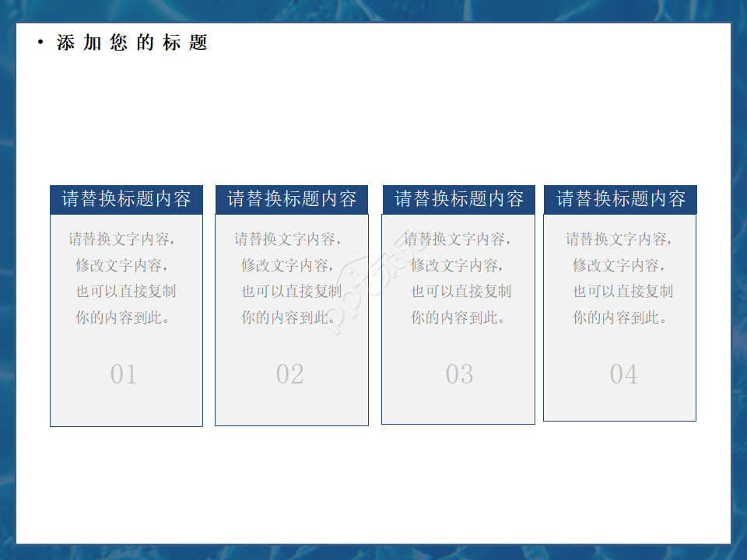
Task: Select the blue header above card 01
Action: (x=126, y=199)
